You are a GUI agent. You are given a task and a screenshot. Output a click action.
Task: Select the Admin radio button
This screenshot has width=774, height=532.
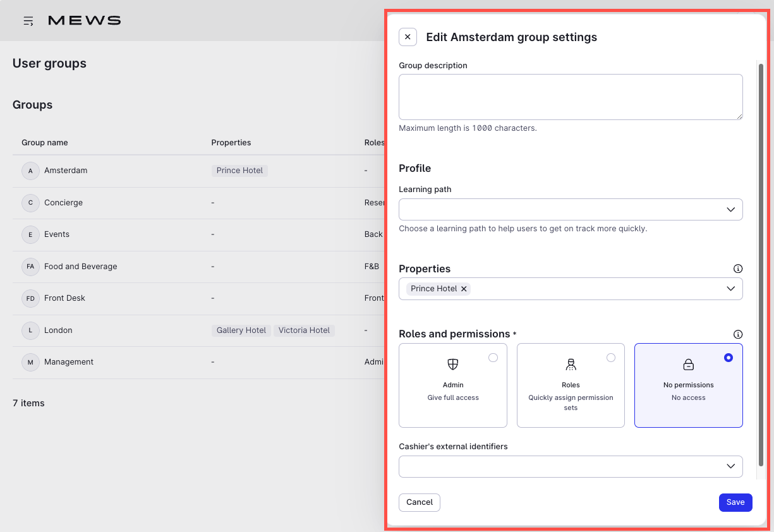click(x=493, y=358)
